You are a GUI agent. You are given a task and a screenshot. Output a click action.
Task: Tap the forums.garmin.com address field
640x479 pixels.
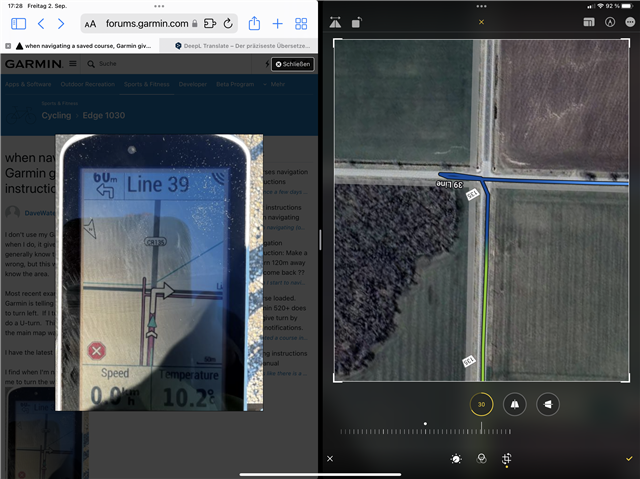point(147,24)
